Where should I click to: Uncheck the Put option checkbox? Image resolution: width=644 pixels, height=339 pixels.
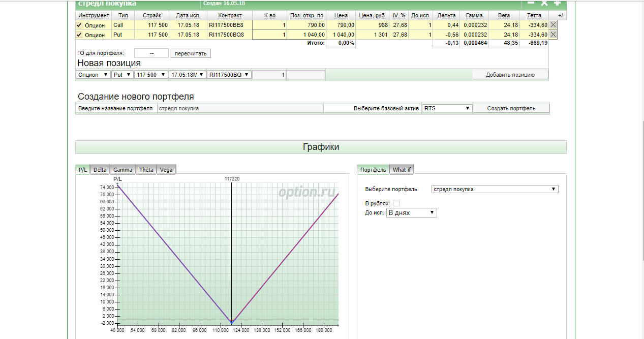pos(79,35)
